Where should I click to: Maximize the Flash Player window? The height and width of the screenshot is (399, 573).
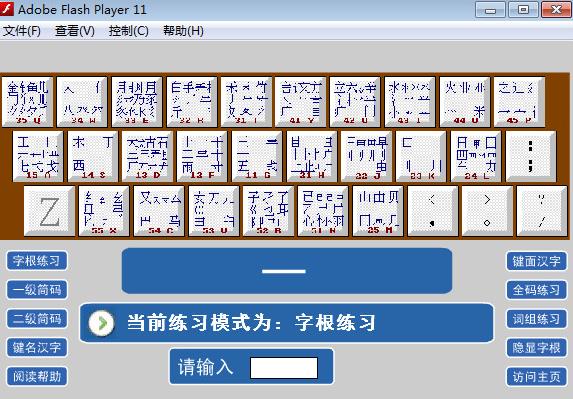coord(523,10)
